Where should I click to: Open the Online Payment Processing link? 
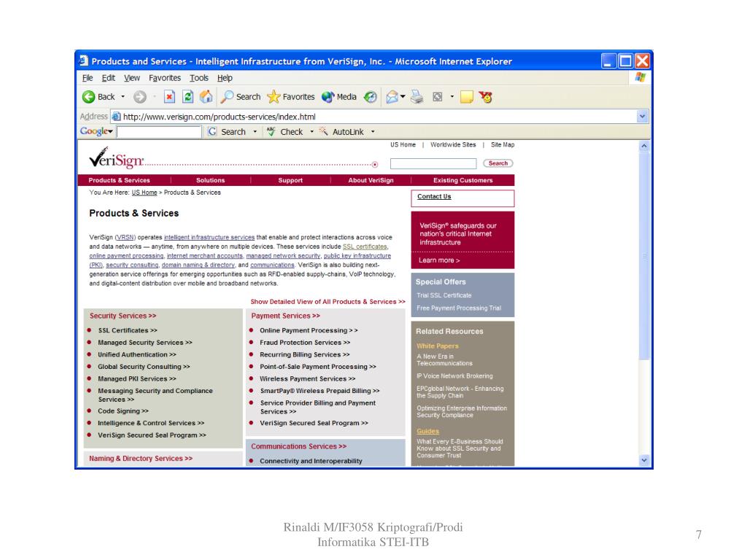309,330
